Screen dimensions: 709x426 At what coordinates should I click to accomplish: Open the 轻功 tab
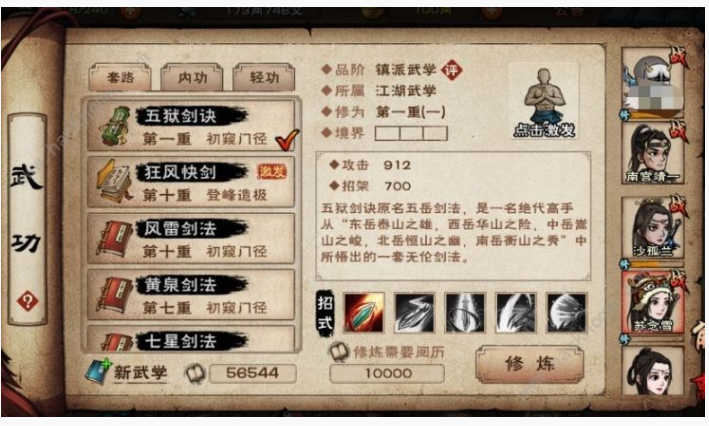(x=264, y=77)
